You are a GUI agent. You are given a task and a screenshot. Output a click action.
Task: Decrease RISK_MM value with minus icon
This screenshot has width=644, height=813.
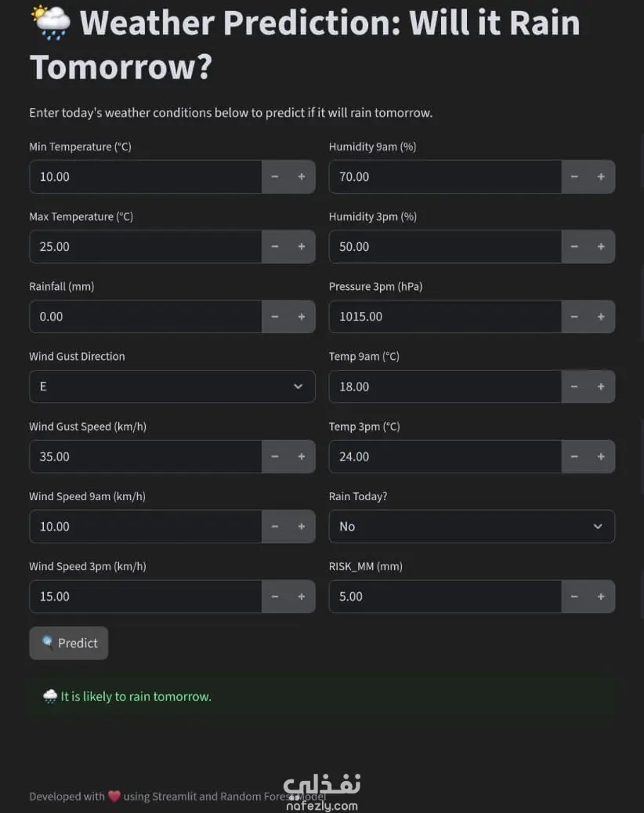point(574,597)
